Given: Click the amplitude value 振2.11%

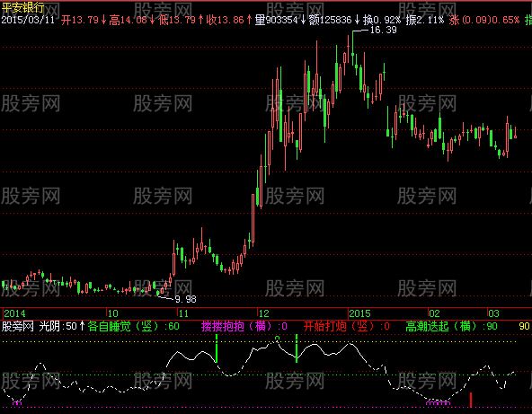Looking at the screenshot, I should point(424,20).
